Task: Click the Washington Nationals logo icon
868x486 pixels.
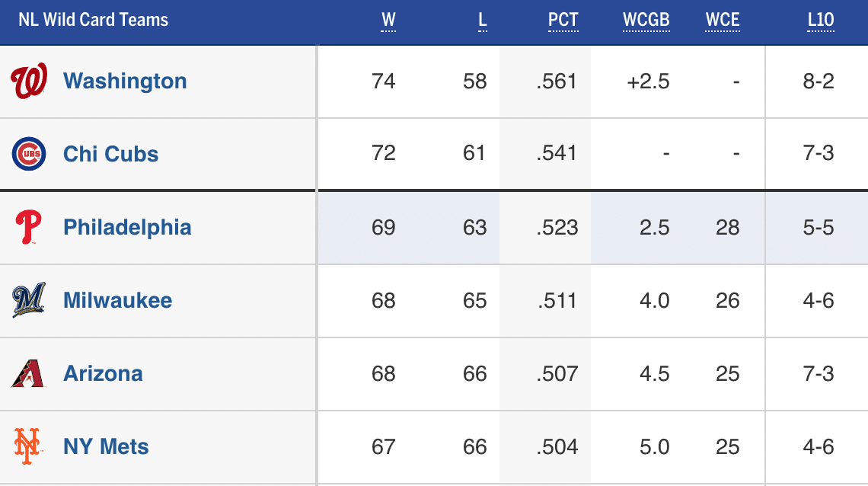Action: (29, 82)
